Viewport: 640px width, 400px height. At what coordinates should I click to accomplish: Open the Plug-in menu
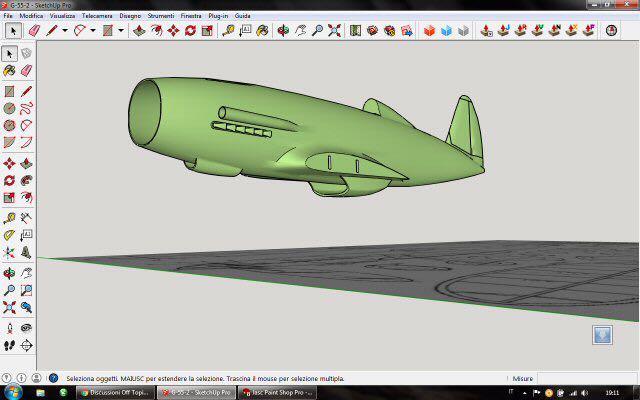[x=218, y=17]
